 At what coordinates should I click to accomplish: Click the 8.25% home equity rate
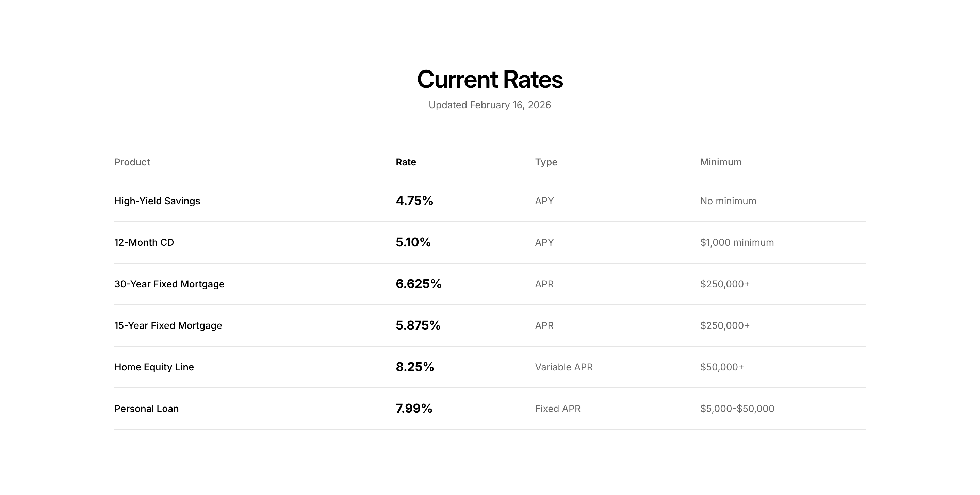[x=415, y=366]
